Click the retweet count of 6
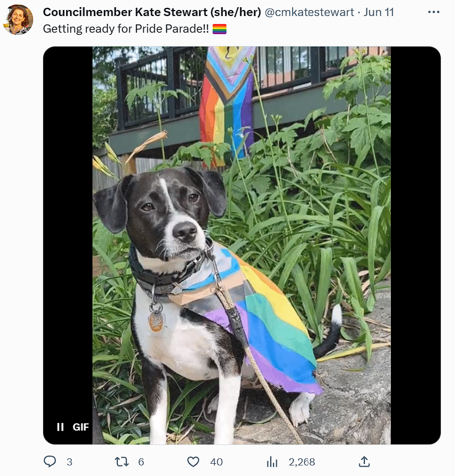The width and height of the screenshot is (464, 476). click(141, 462)
